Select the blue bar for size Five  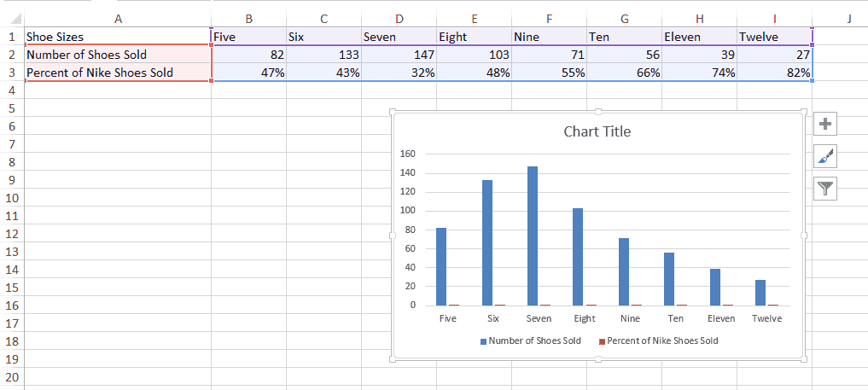[x=441, y=265]
